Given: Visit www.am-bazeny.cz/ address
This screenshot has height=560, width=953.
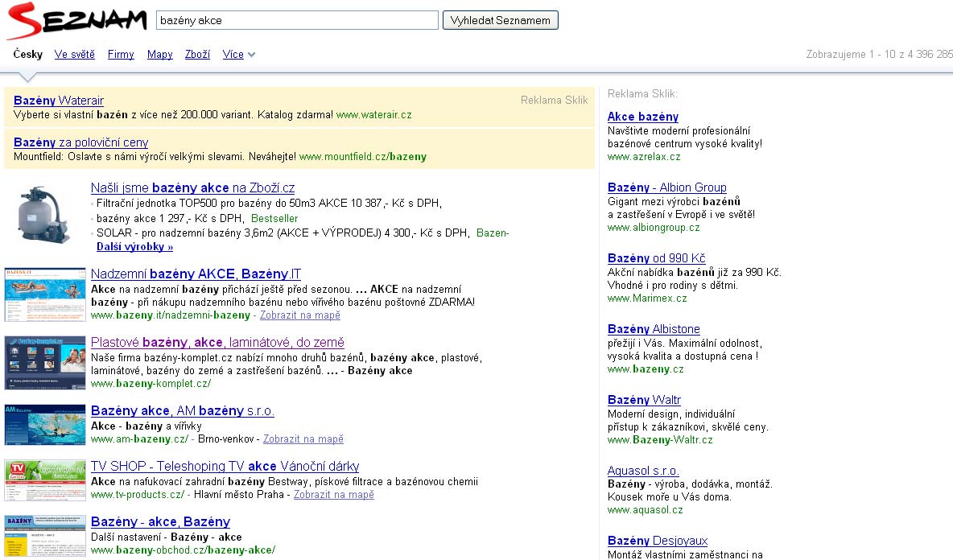Looking at the screenshot, I should (140, 439).
